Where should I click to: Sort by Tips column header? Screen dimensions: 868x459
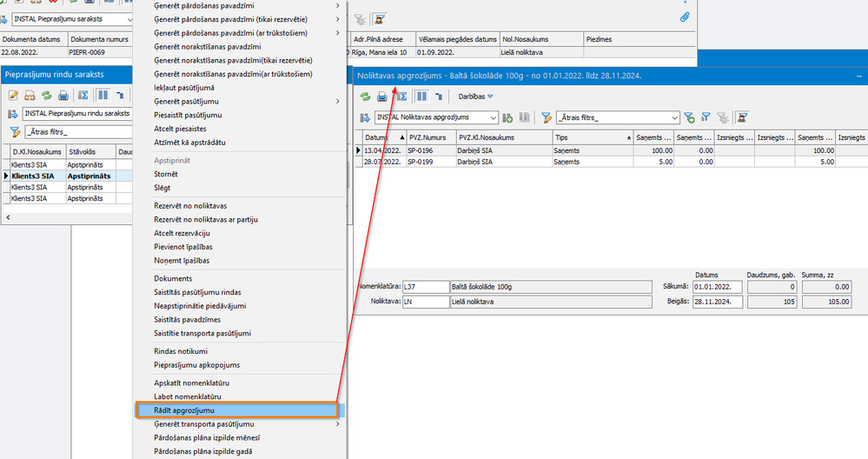[x=593, y=137]
